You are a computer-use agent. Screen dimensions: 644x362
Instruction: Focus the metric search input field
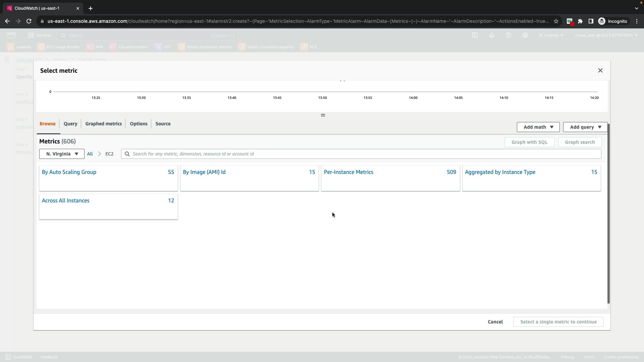coord(362,154)
